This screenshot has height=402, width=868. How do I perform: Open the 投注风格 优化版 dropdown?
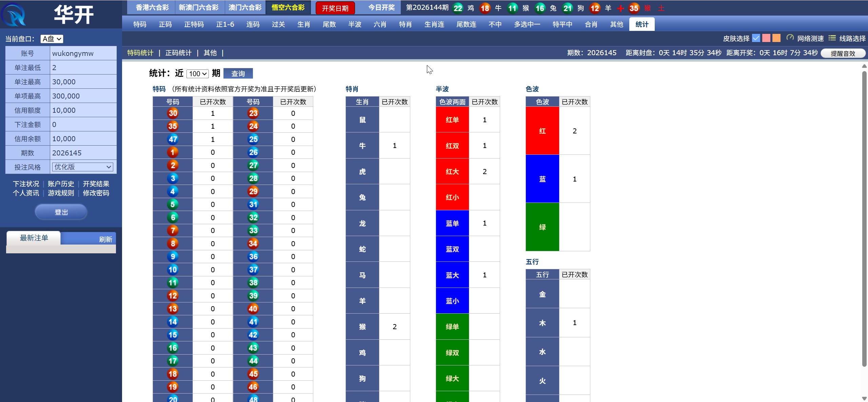[82, 167]
